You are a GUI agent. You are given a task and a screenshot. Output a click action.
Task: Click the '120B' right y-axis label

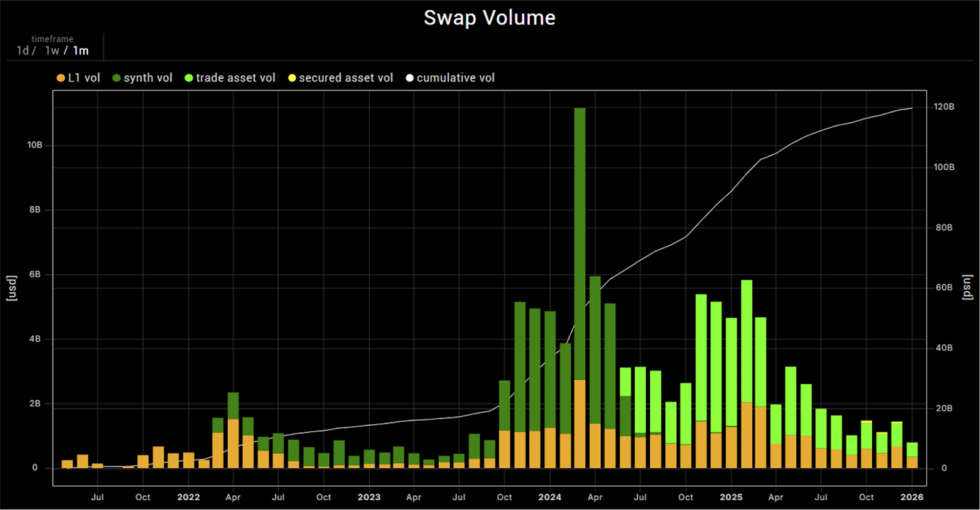943,107
